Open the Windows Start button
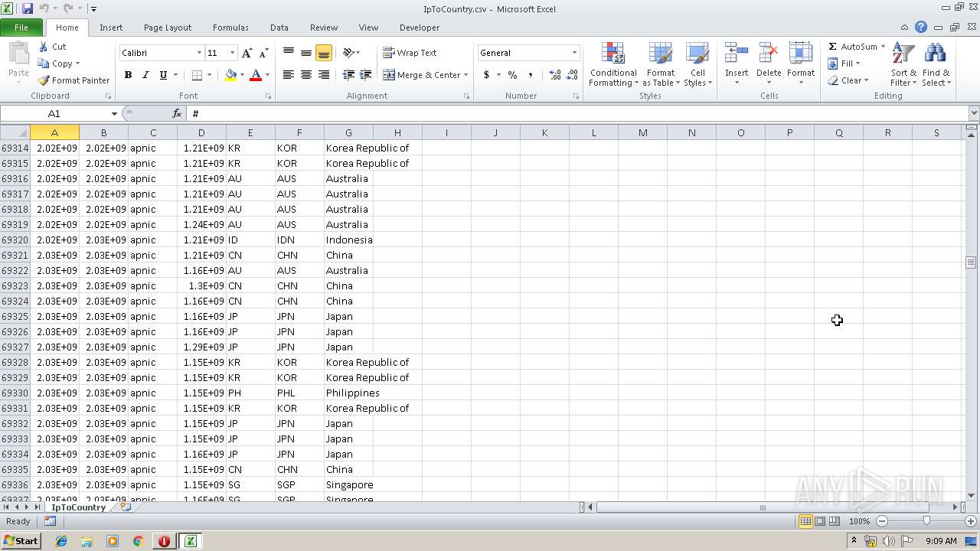This screenshot has width=980, height=551. (21, 541)
